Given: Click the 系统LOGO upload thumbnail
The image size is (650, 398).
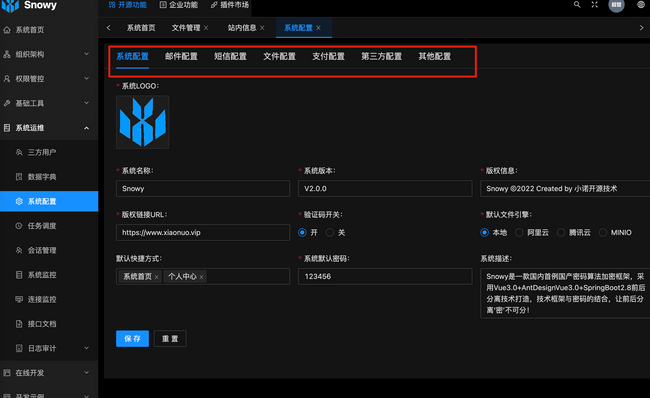Looking at the screenshot, I should (x=143, y=122).
